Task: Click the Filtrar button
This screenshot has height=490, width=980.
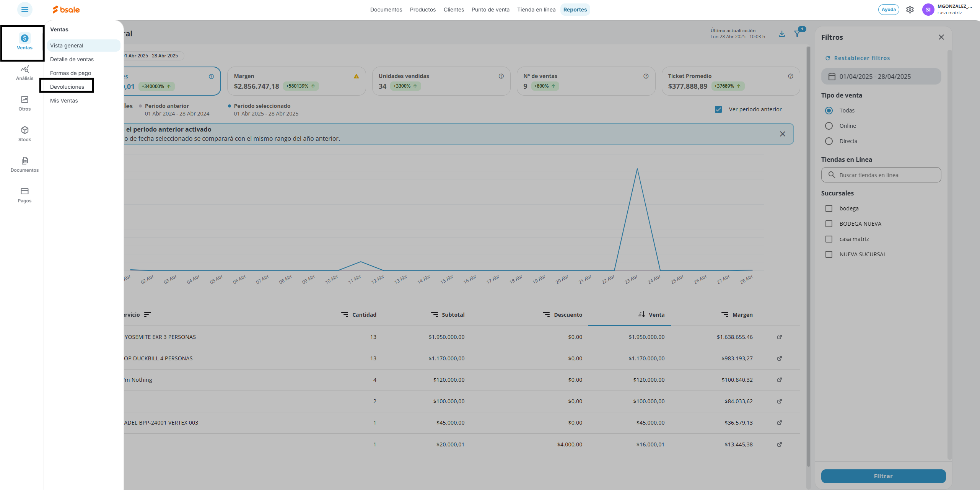Action: tap(883, 476)
